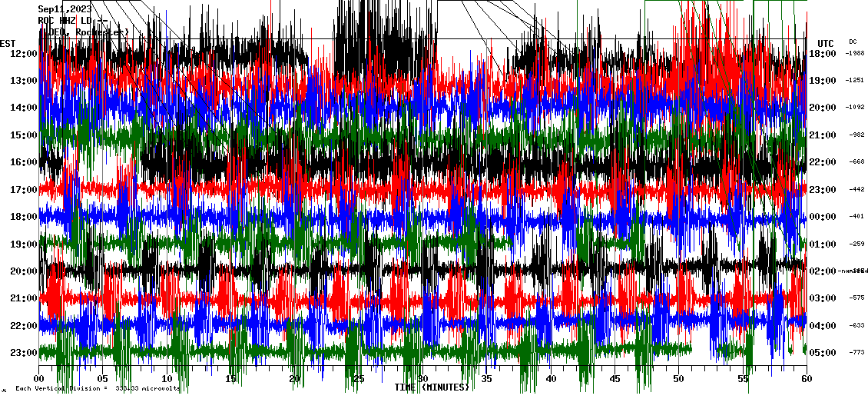Viewport: 868px width, 399px height.
Task: Click the 20:00 EST row label
Action: (x=24, y=271)
